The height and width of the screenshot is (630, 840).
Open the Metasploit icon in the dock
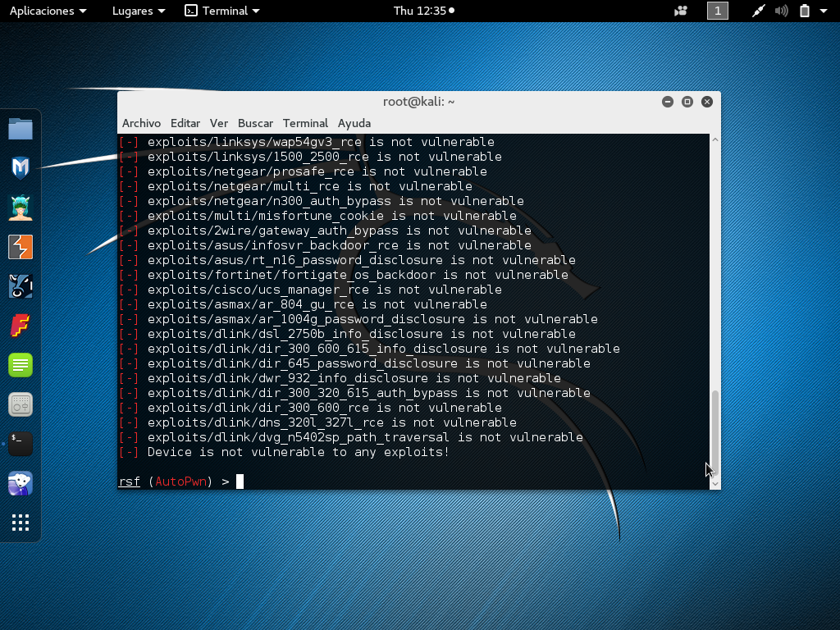pos(21,168)
